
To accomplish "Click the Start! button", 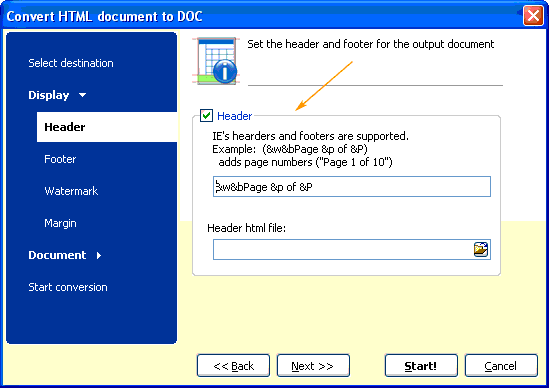I will click(421, 366).
